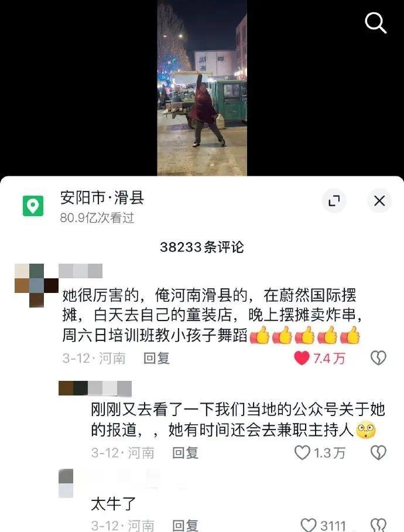Open the second commenter's username

95,388
